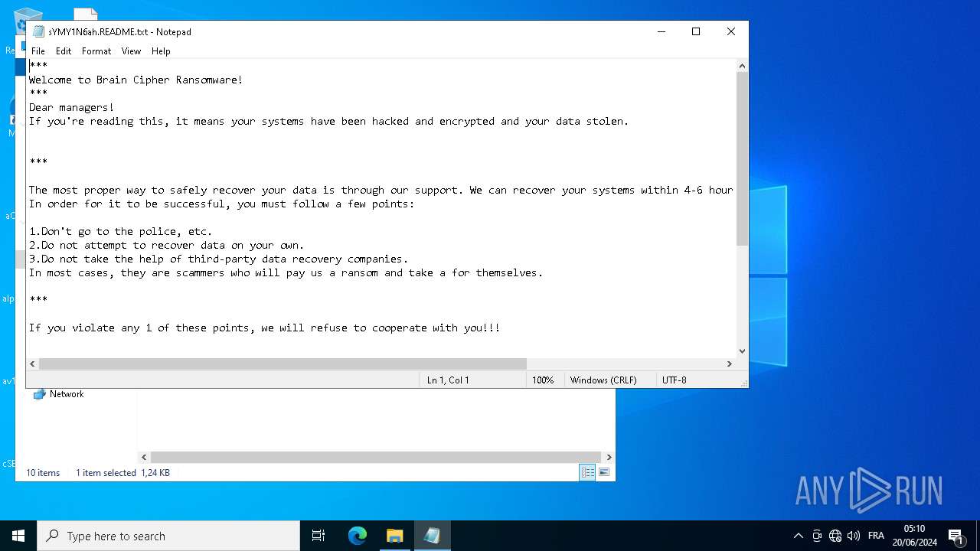
Task: Click the File Explorer horizontal scrollbar thumb
Action: (x=376, y=457)
